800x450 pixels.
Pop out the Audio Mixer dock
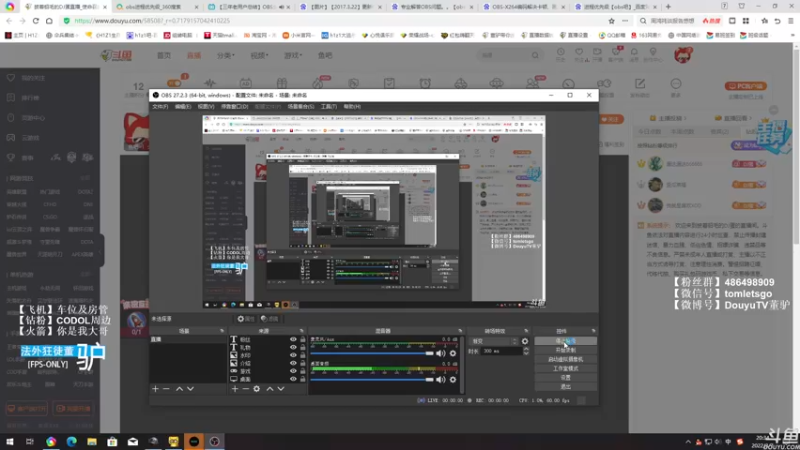(460, 331)
